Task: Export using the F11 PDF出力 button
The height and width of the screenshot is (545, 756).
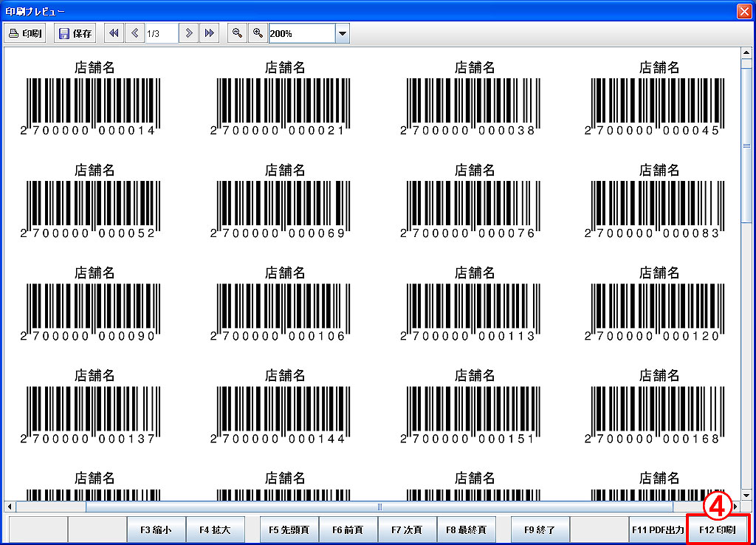Action: [x=657, y=529]
